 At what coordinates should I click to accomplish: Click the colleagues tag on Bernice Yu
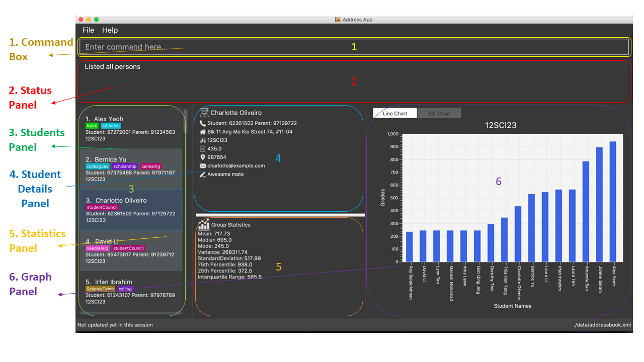(98, 166)
